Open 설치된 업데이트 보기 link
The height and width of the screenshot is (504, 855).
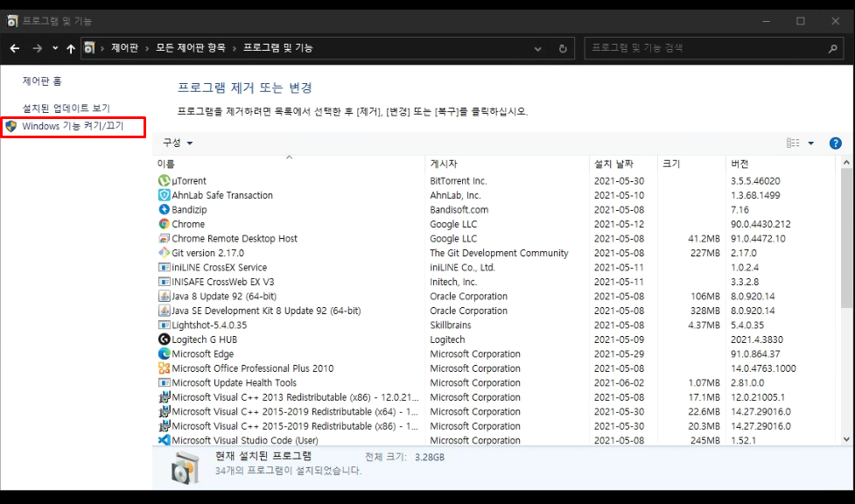click(66, 108)
